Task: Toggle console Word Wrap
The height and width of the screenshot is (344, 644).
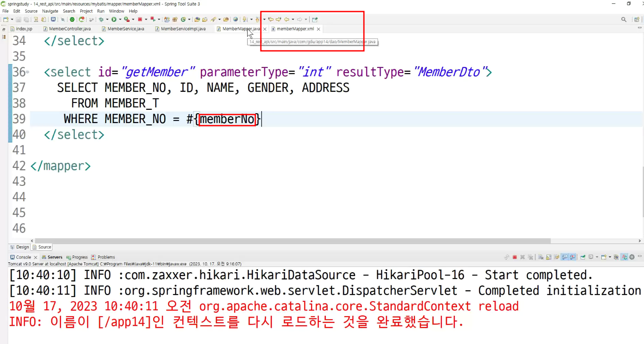Action: tap(556, 257)
